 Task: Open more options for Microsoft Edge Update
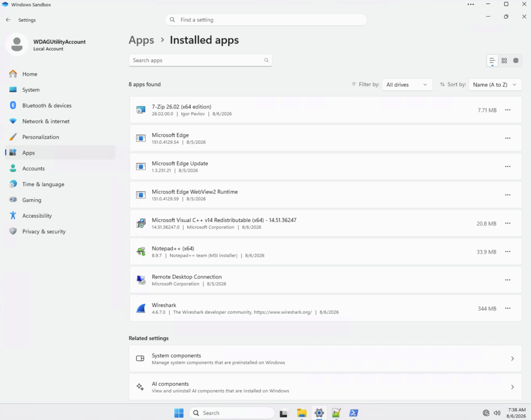(x=508, y=166)
